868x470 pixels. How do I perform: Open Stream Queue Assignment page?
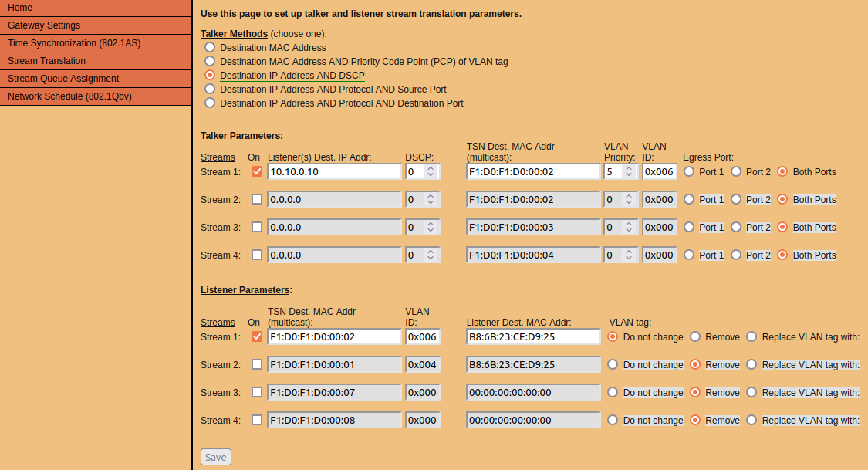point(96,79)
